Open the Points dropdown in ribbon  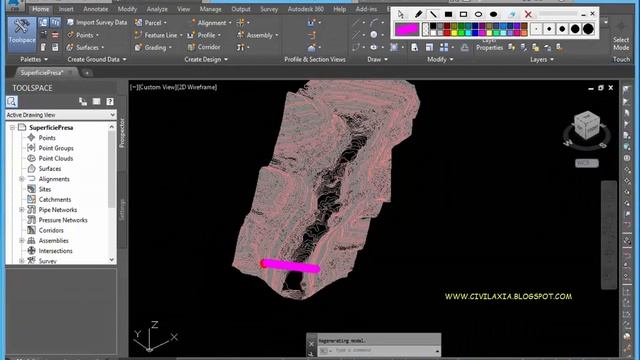[x=83, y=35]
